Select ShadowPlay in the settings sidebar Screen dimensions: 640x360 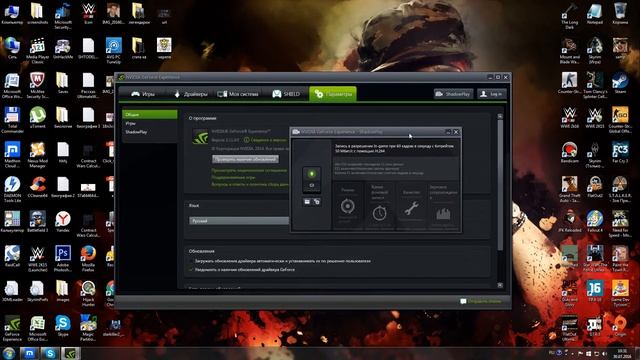150,132
